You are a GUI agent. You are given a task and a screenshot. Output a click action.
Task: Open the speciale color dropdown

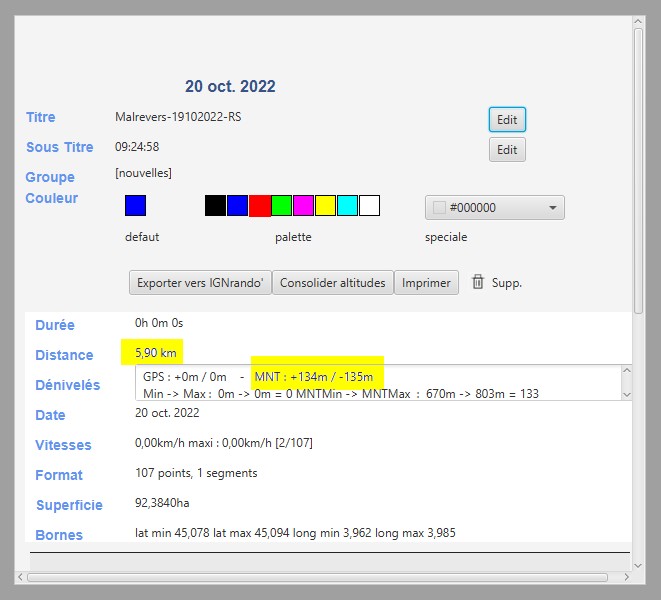click(553, 208)
